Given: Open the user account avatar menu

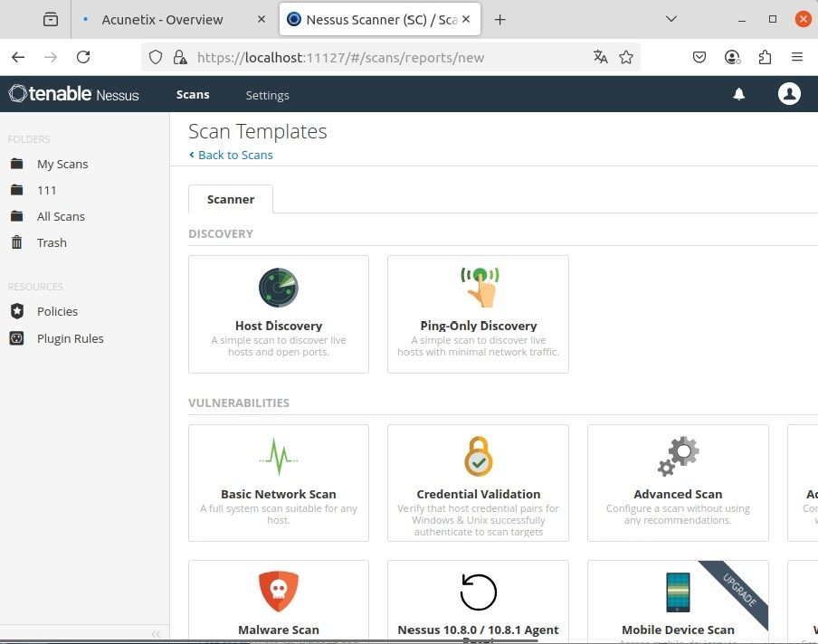Looking at the screenshot, I should (789, 94).
